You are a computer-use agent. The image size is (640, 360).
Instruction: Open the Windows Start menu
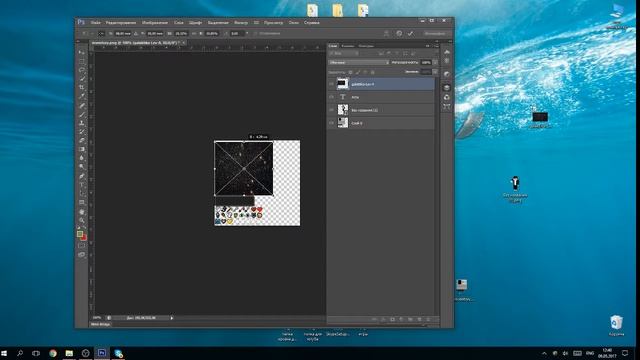pos(4,353)
